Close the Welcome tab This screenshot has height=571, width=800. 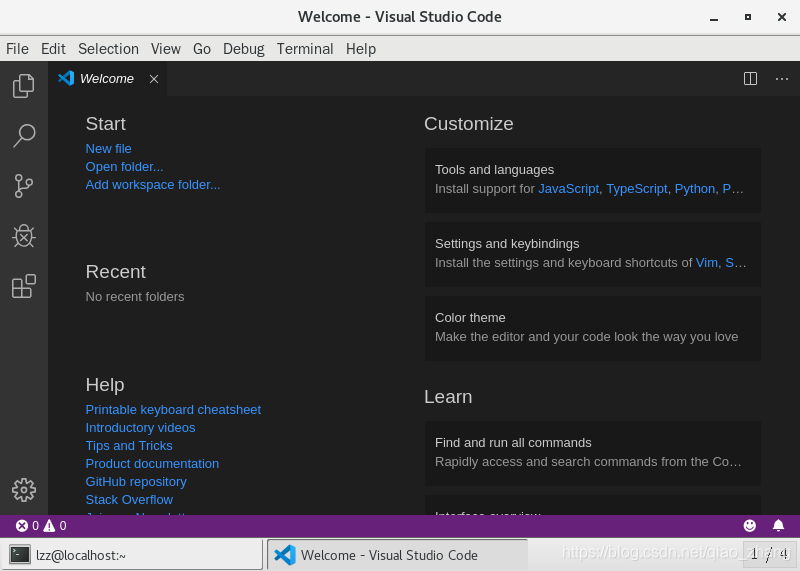click(154, 79)
